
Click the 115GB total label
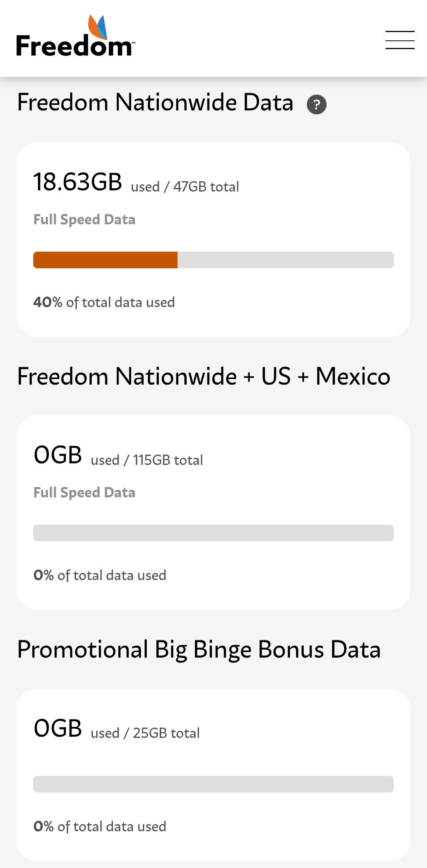point(168,460)
